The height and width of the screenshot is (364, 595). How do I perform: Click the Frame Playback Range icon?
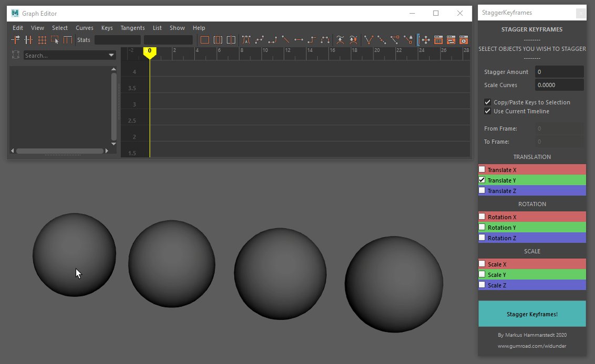click(x=218, y=40)
